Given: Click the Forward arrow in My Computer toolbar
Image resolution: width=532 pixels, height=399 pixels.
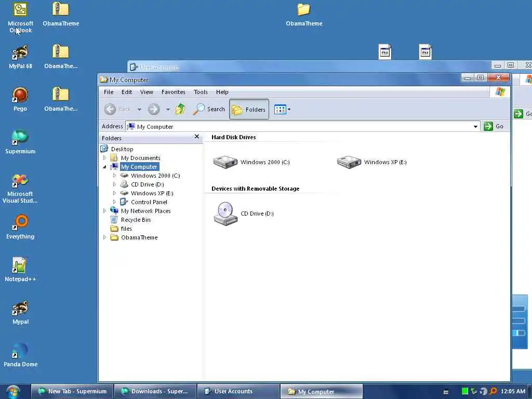Looking at the screenshot, I should click(x=154, y=109).
